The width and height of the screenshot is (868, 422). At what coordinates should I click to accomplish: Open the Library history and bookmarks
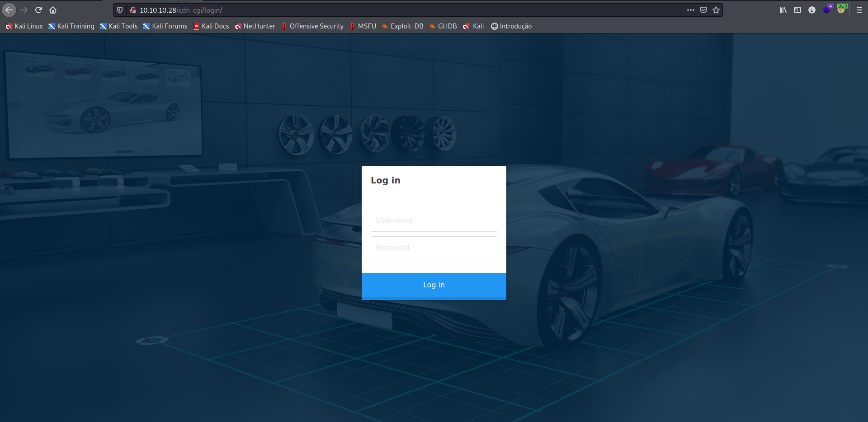tap(783, 10)
